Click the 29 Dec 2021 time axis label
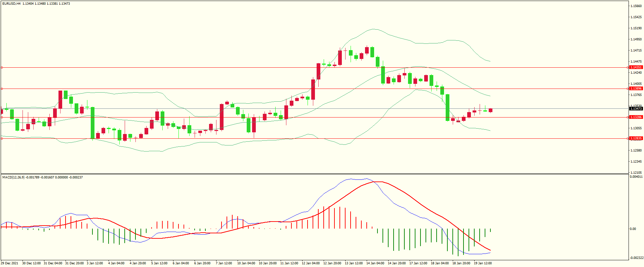Image resolution: width=644 pixels, height=267 pixels. pyautogui.click(x=10, y=263)
